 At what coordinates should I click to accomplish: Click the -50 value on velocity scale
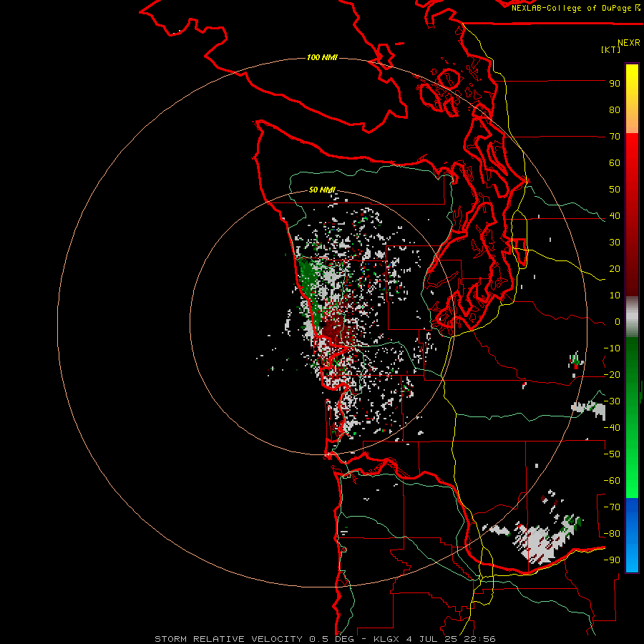[x=612, y=454]
